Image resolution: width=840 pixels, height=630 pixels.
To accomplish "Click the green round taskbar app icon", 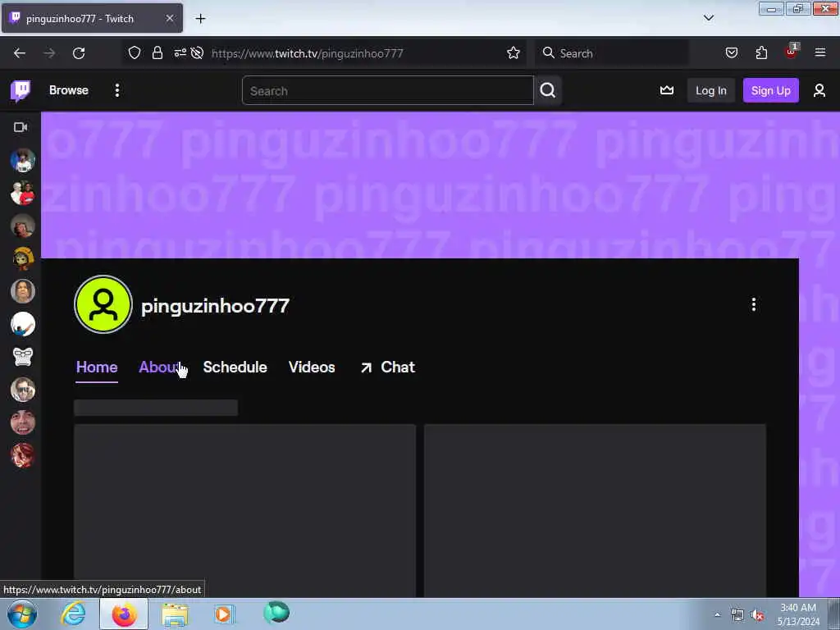I will 276,612.
